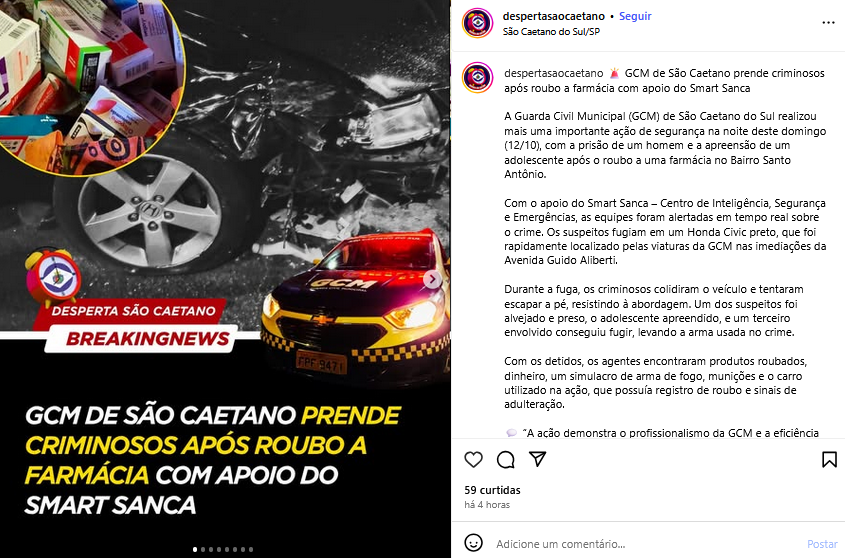Save the post with the bookmark icon
This screenshot has height=558, width=845.
point(829,459)
